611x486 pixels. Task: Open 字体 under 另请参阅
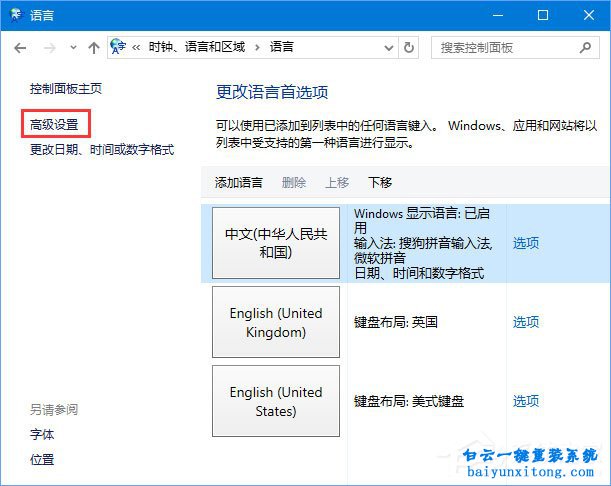[x=42, y=435]
